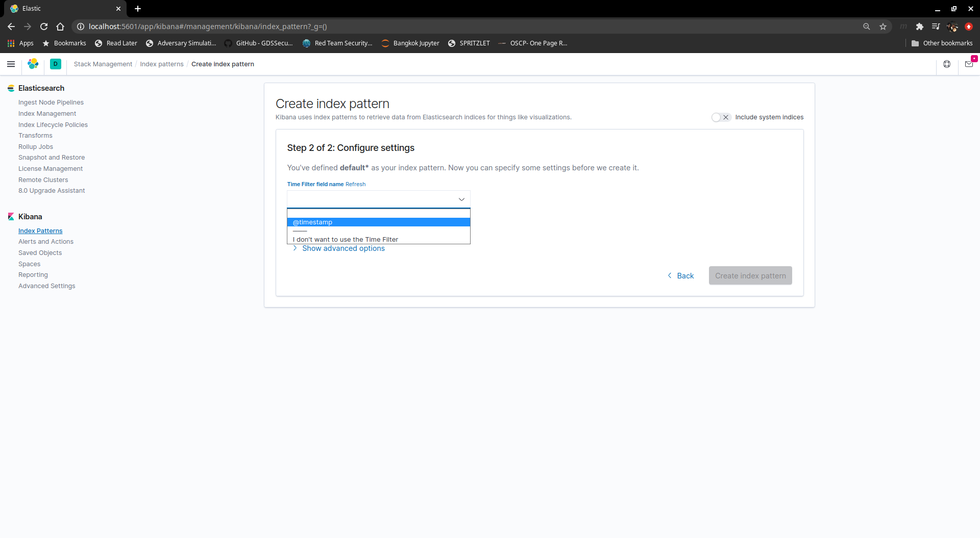The width and height of the screenshot is (980, 538).
Task: Reload the page with refresh icon
Action: [44, 27]
